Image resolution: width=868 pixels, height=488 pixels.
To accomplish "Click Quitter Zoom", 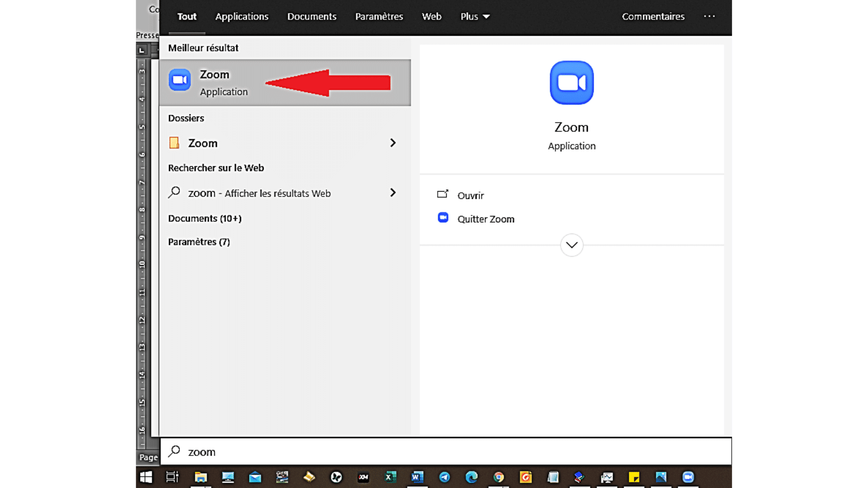I will coord(486,219).
